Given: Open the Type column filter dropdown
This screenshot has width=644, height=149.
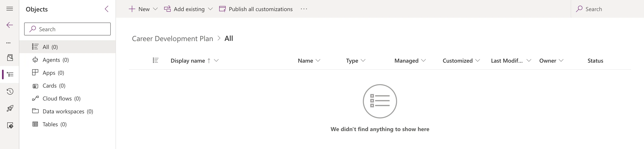Looking at the screenshot, I should tap(363, 60).
